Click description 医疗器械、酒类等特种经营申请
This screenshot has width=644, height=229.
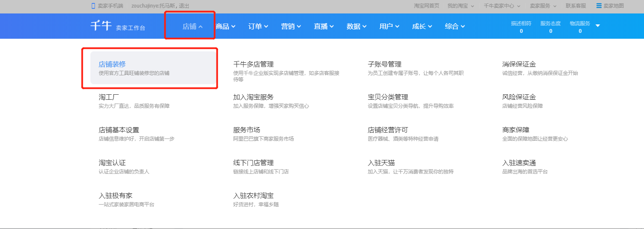403,138
